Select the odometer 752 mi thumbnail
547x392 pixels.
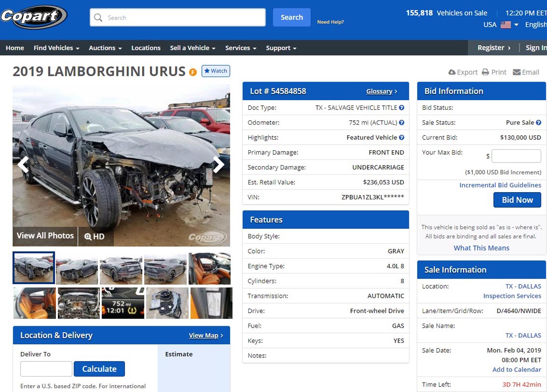click(x=123, y=303)
